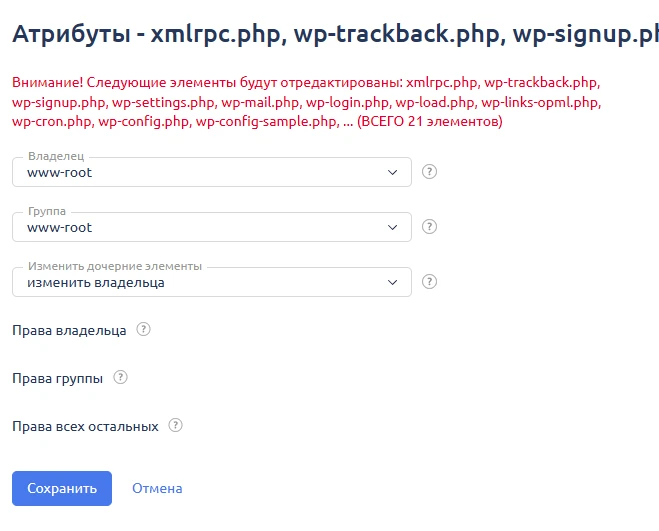The width and height of the screenshot is (659, 531).
Task: Click the Права группы section label
Action: (x=57, y=379)
